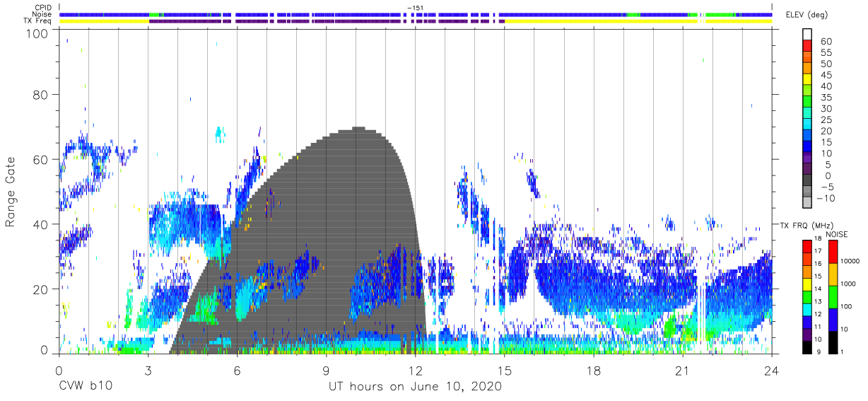This screenshot has width=868, height=401.
Task: Click the '10000' value on NOISE colorbar
Action: tap(852, 262)
